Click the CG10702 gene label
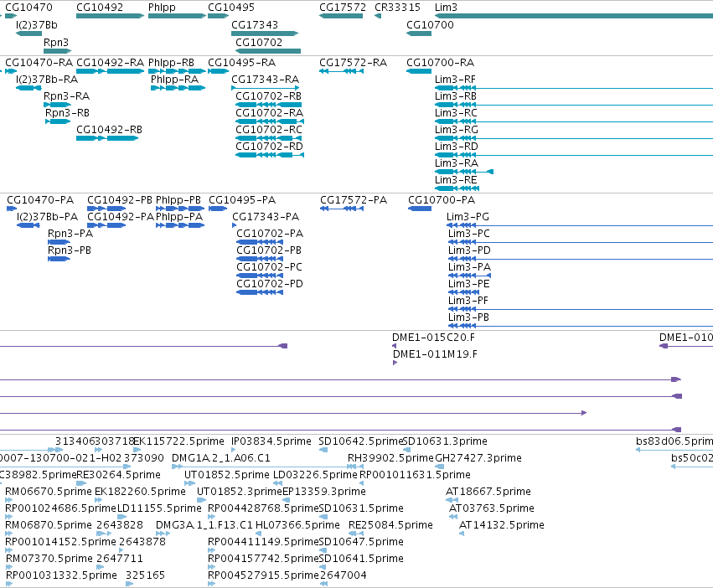Screen dimensions: 713x588 [259, 42]
